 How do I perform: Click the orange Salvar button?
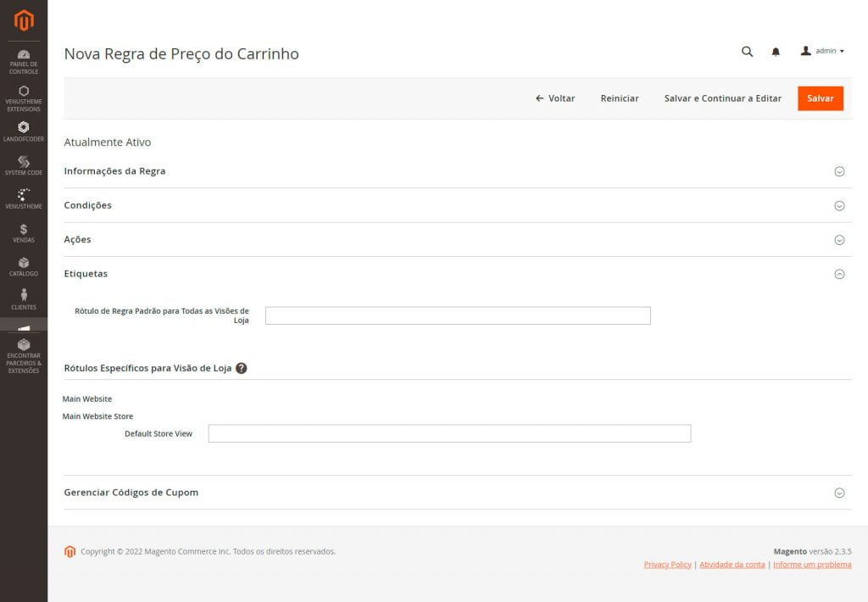[x=820, y=98]
